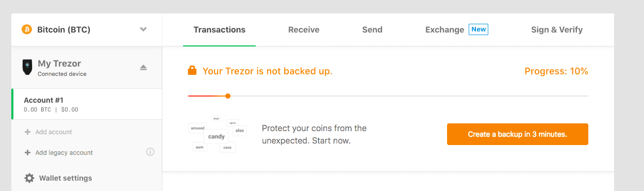Click the Wallet settings gear icon

coord(29,178)
